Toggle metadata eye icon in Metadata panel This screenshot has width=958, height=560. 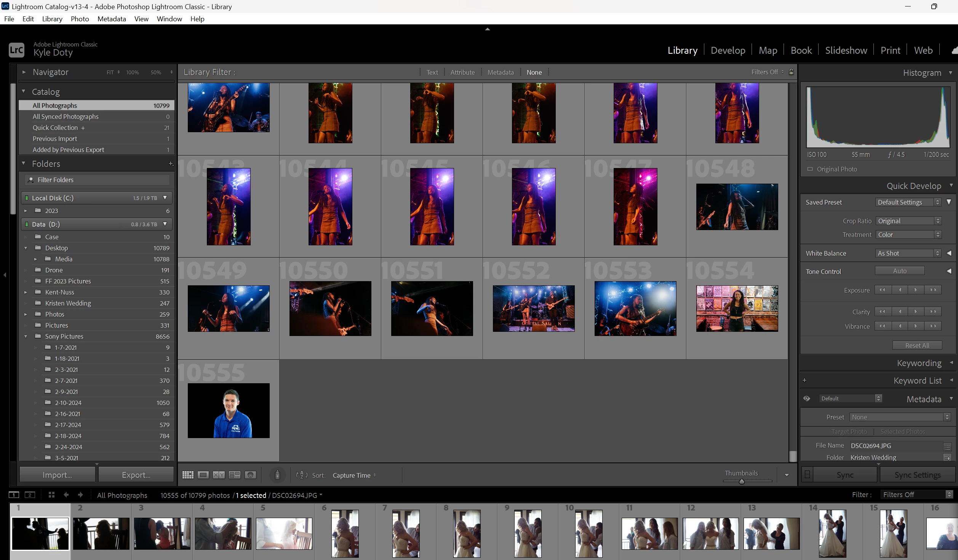tap(807, 398)
